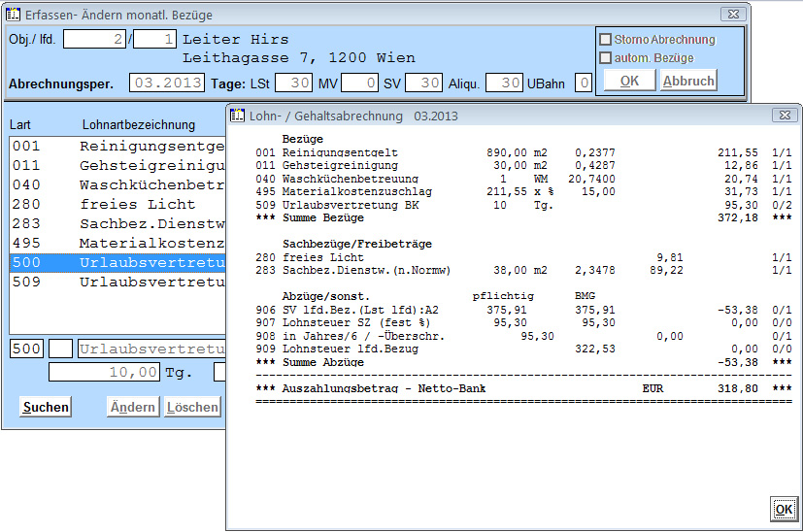Click the name Leiter Hirs
Screen dimensions: 803x532
pos(236,39)
